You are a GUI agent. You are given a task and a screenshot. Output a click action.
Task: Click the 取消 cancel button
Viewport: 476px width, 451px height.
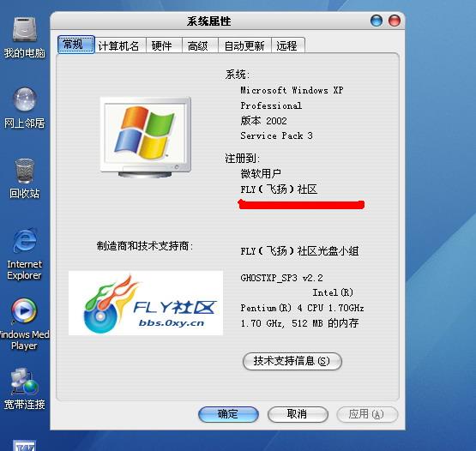click(298, 414)
